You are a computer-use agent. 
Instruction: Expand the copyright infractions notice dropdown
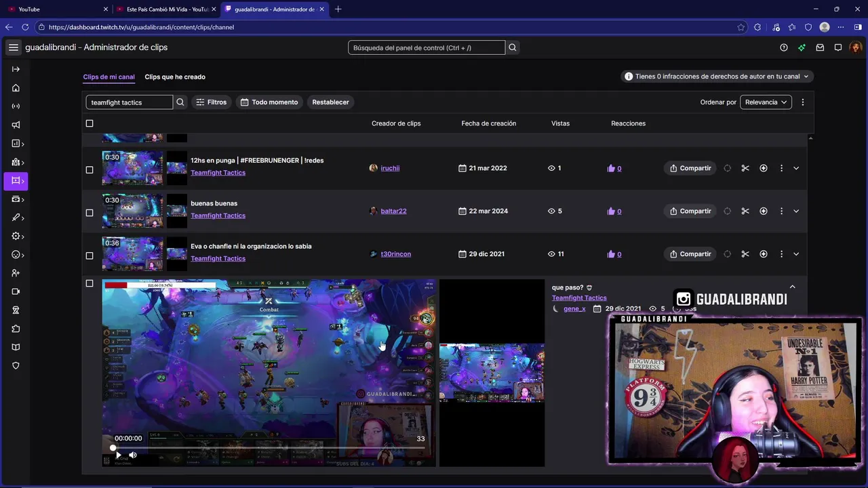tap(717, 77)
